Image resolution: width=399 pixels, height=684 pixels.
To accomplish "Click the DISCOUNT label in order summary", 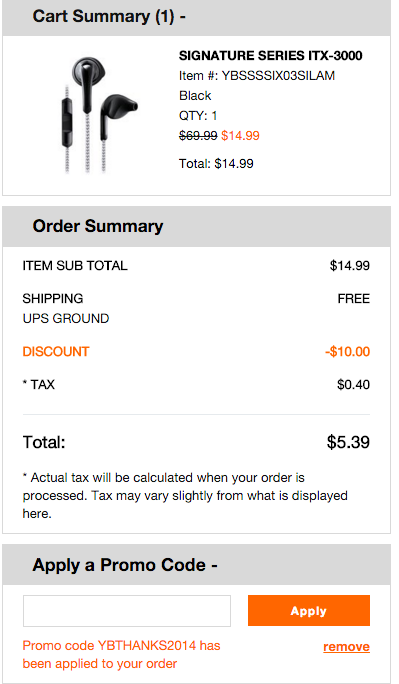I will pos(56,352).
